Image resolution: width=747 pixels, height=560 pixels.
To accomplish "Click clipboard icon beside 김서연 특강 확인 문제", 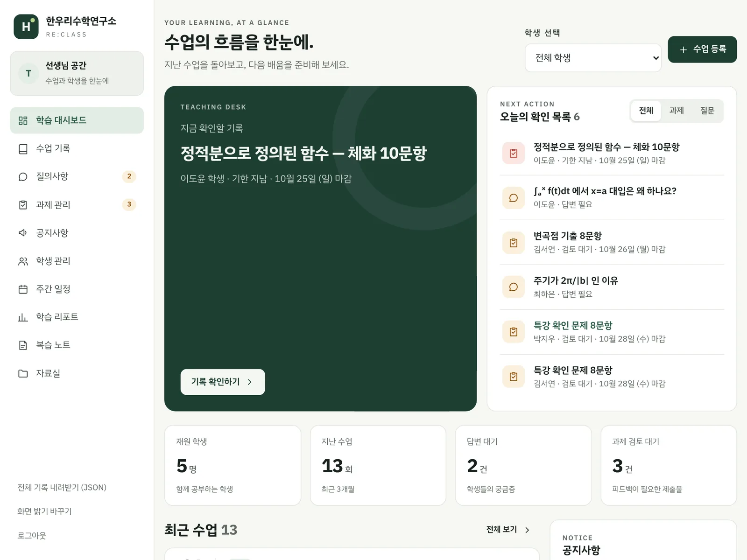I will 514,377.
